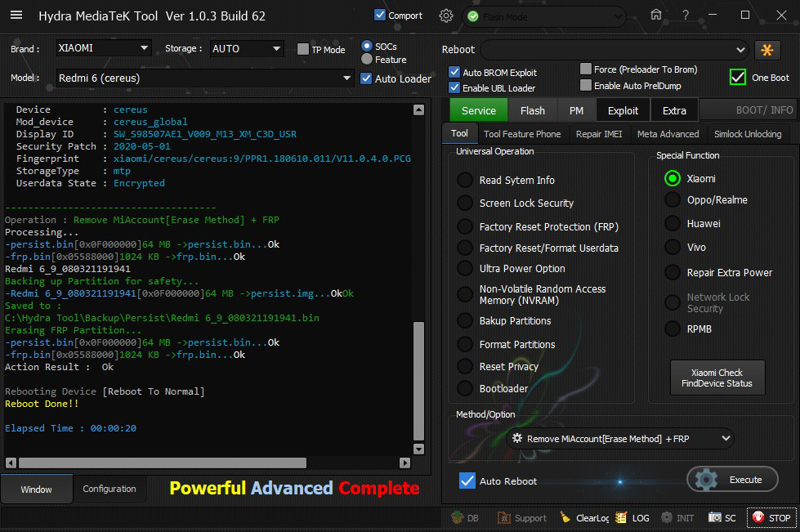Uncheck the Auto Reboot checkbox
Viewport: 800px width, 532px height.
coord(467,481)
